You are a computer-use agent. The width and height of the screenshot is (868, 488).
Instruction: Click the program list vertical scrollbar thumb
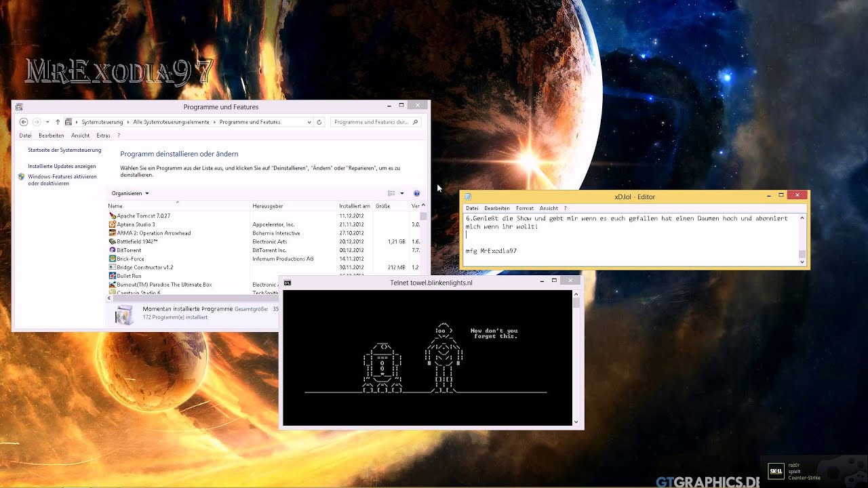tap(424, 217)
